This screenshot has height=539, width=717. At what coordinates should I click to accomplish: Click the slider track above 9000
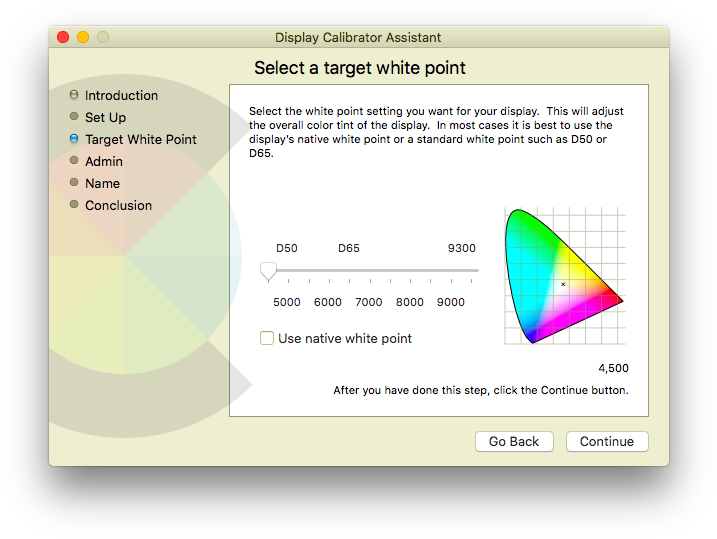coord(451,270)
